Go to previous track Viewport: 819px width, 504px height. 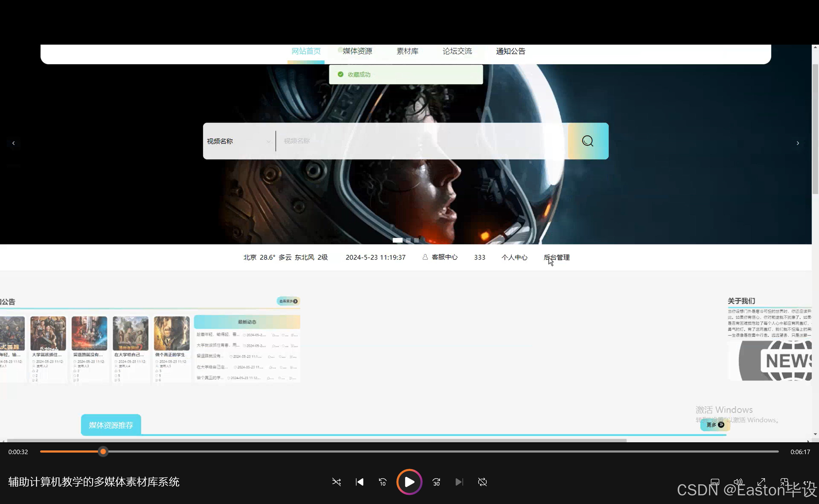[x=359, y=482]
